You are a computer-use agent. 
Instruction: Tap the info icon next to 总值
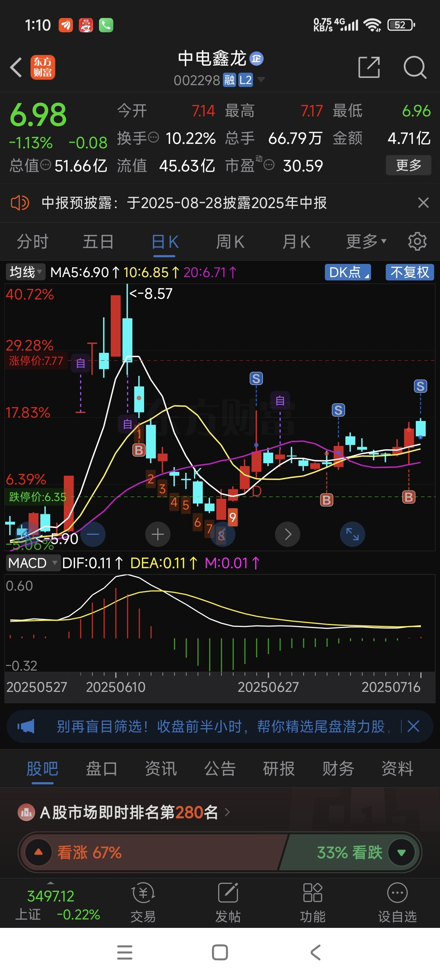45,165
